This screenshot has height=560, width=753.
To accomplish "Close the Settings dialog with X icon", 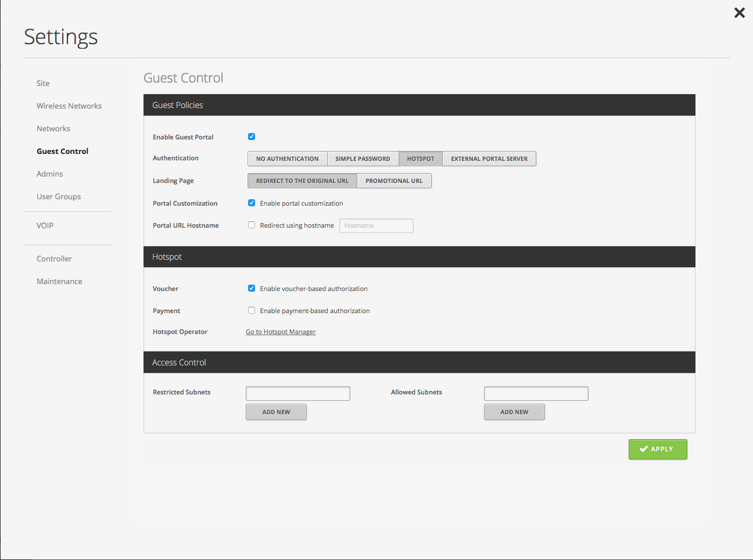I will 740,13.
